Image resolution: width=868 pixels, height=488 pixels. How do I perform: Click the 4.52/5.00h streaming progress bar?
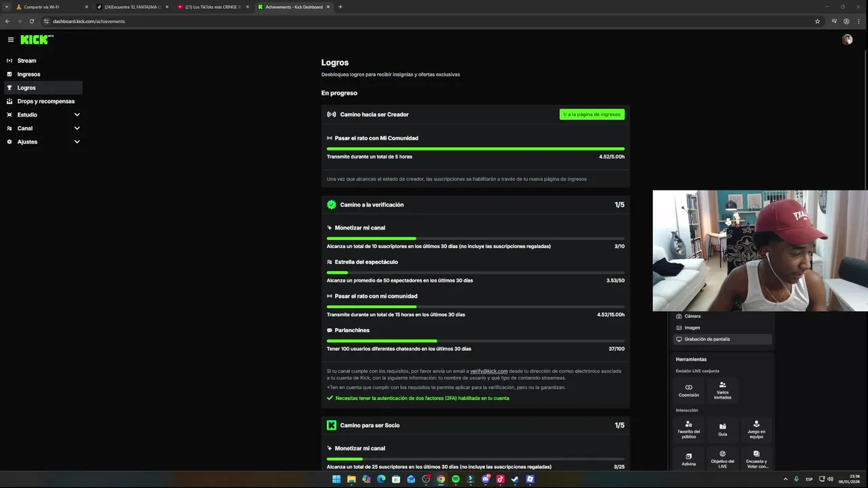pyautogui.click(x=475, y=148)
